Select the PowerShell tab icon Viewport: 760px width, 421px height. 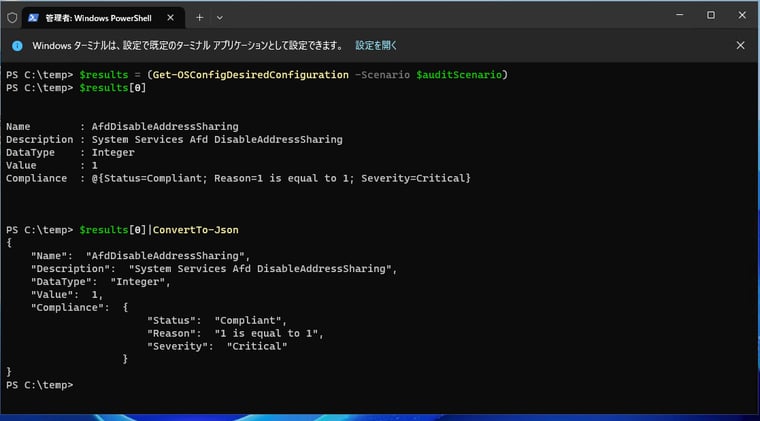pos(33,18)
